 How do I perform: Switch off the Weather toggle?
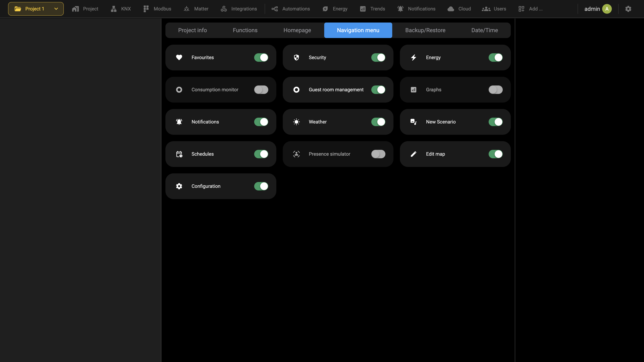pyautogui.click(x=378, y=122)
